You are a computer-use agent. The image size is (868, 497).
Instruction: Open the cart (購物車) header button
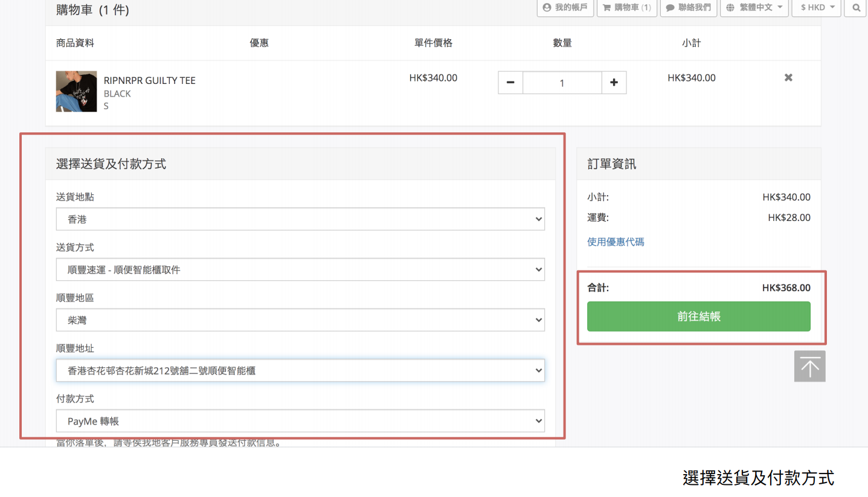(627, 8)
